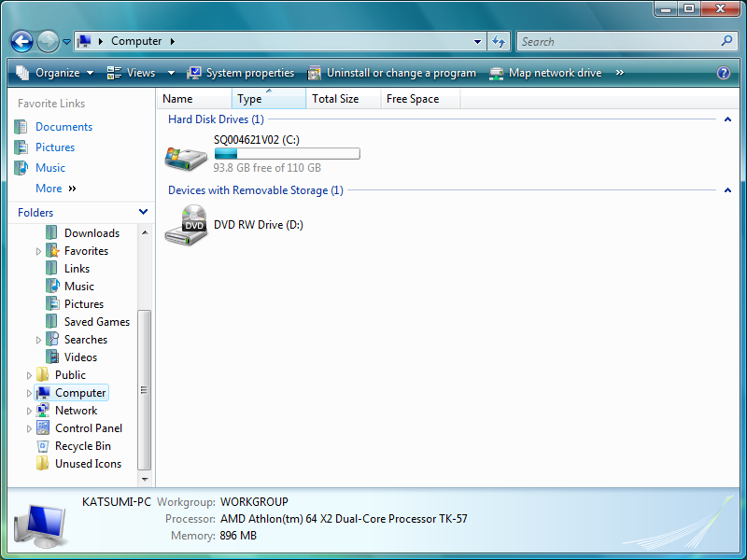Open Uninstall or change a program
The image size is (747, 560).
tap(392, 73)
